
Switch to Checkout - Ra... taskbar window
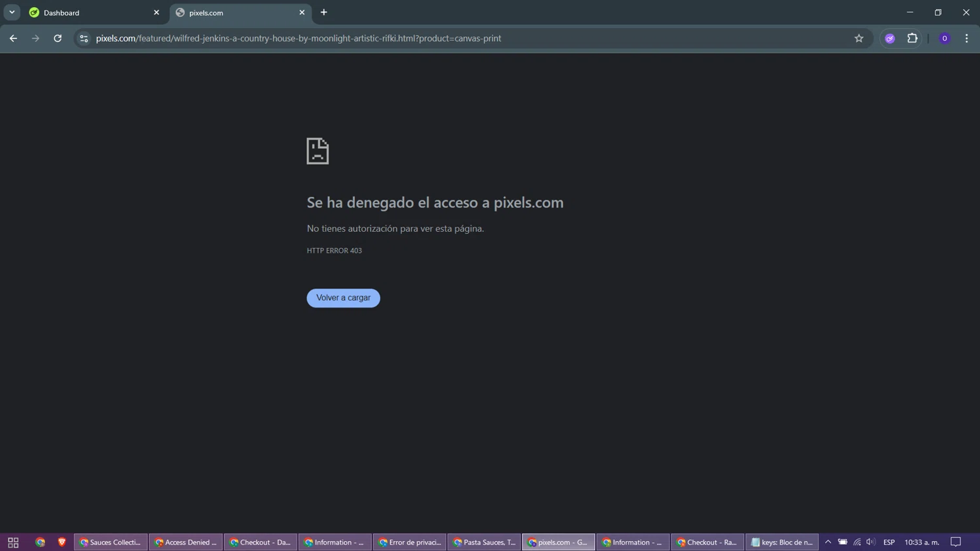click(708, 543)
